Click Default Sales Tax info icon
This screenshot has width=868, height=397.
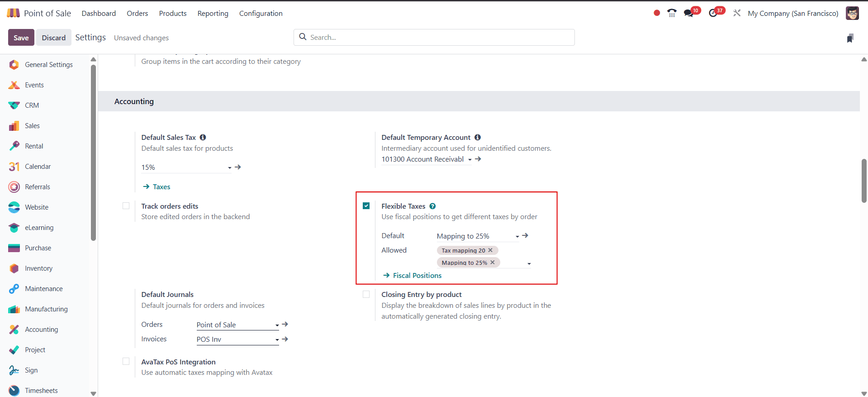[x=203, y=137]
